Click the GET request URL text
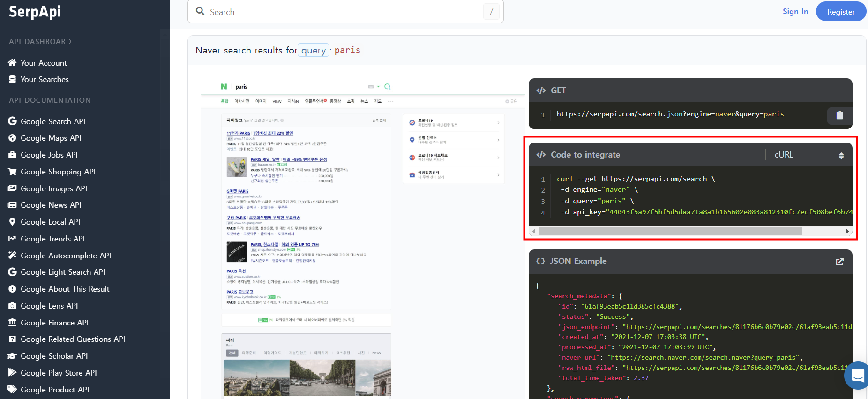 click(x=670, y=114)
